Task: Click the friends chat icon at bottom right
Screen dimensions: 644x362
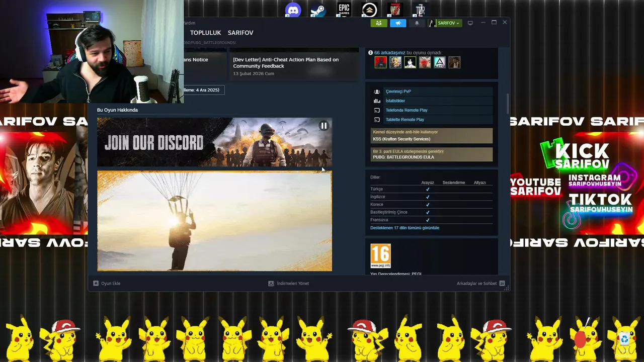Action: [x=502, y=284]
